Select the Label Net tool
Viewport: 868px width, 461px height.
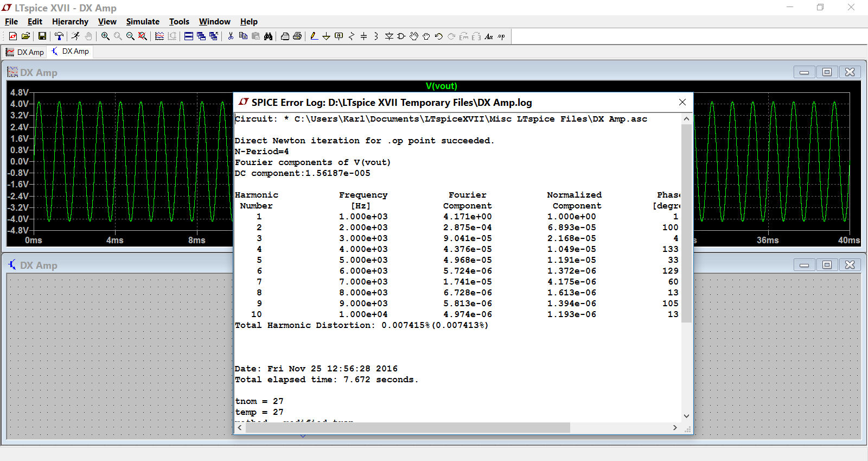point(339,36)
